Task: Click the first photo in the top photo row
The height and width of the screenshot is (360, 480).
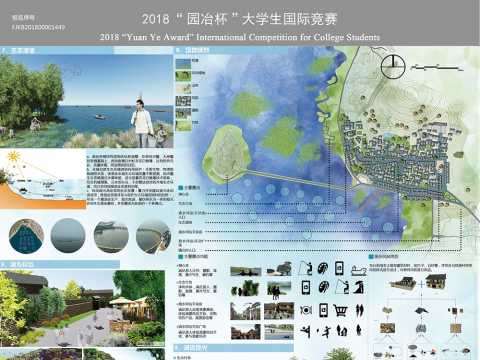Action: pyautogui.click(x=246, y=271)
